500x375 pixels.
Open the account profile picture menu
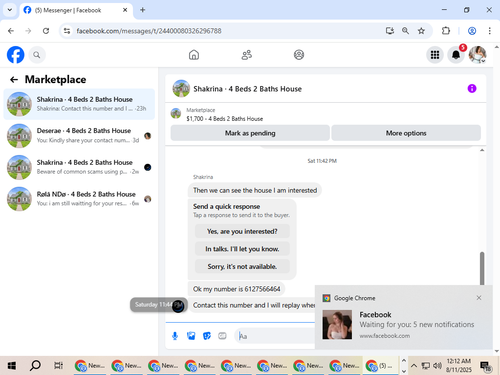[477, 55]
